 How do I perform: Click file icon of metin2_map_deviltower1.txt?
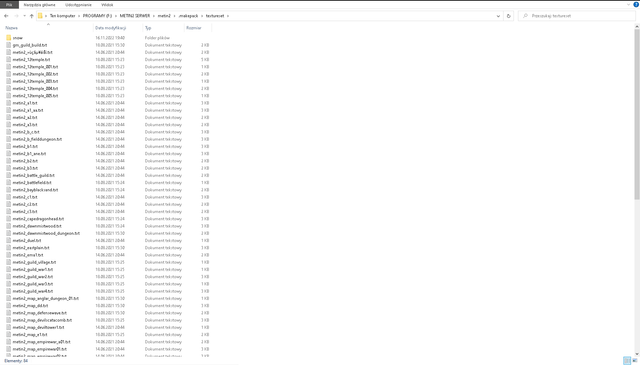9,327
